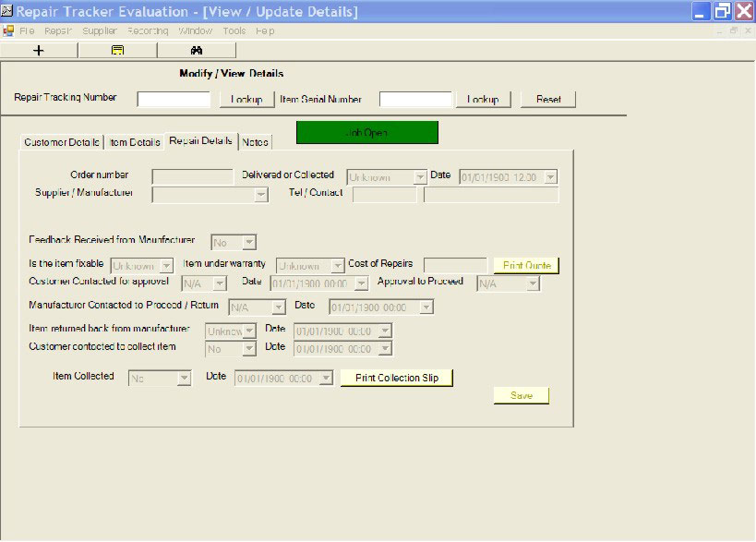The width and height of the screenshot is (756, 542).
Task: Open the Item Collected dropdown
Action: click(185, 378)
